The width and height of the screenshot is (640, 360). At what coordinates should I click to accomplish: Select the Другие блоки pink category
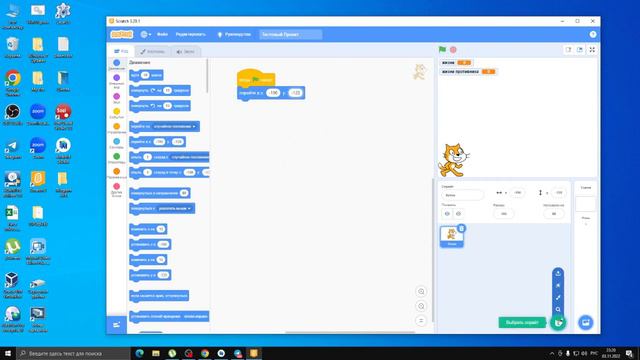point(117,190)
